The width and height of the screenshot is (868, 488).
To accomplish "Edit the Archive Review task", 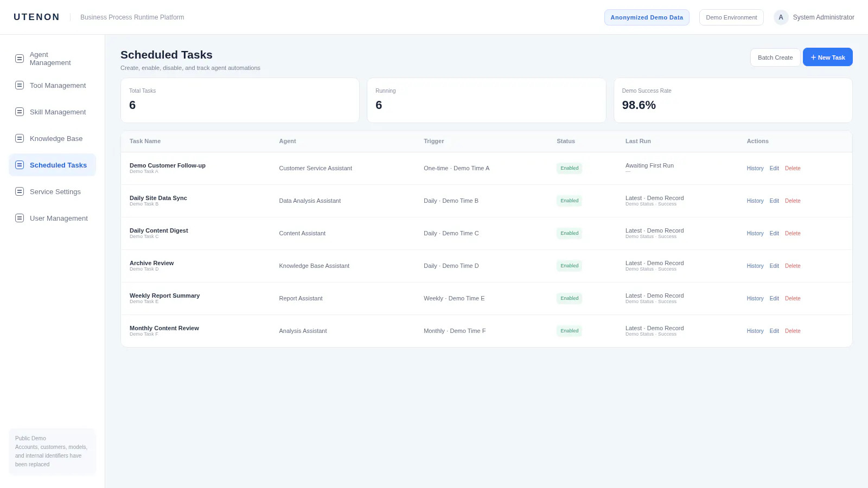I will click(x=774, y=266).
